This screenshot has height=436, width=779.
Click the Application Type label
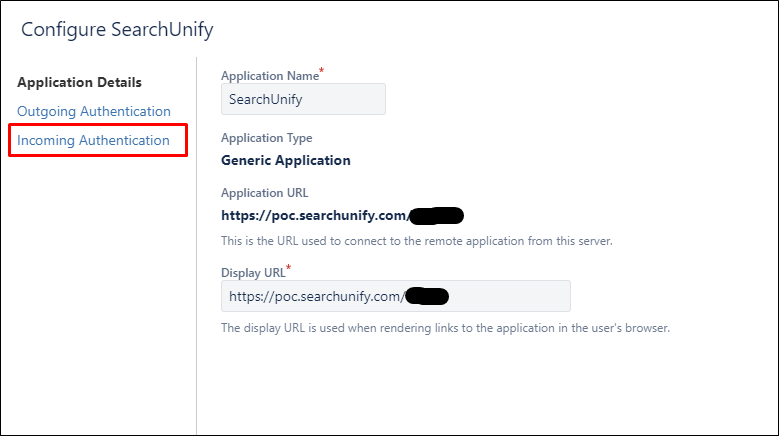pos(267,138)
